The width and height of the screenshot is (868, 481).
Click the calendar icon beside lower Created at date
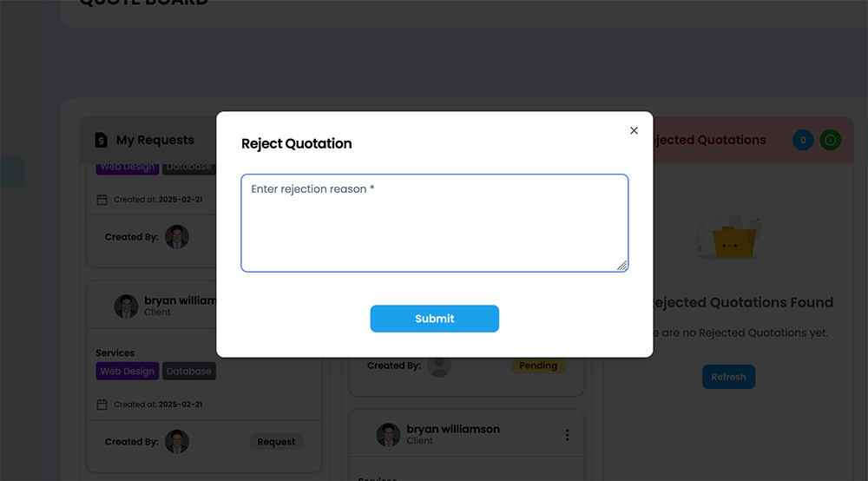[x=102, y=405]
